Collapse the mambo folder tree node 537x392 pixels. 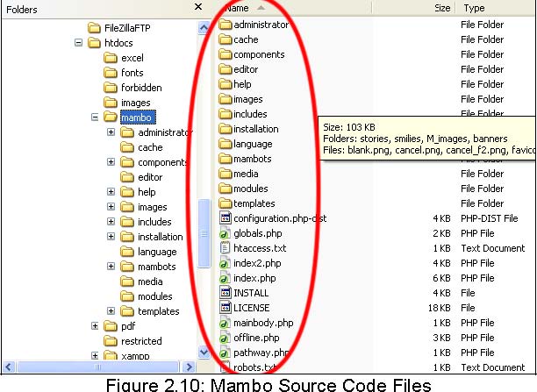click(x=95, y=118)
